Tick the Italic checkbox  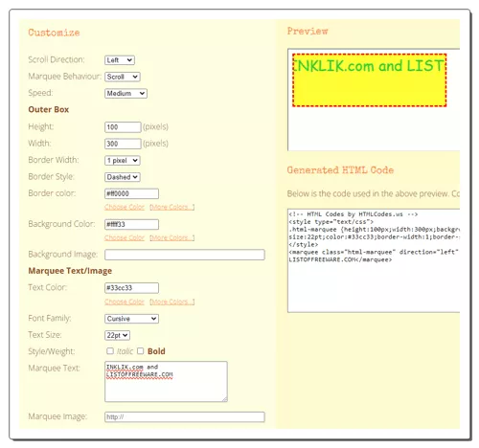point(110,351)
